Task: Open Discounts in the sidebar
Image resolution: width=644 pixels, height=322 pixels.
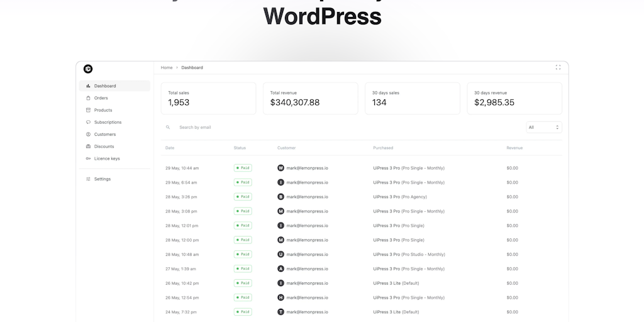Action: pyautogui.click(x=114, y=147)
